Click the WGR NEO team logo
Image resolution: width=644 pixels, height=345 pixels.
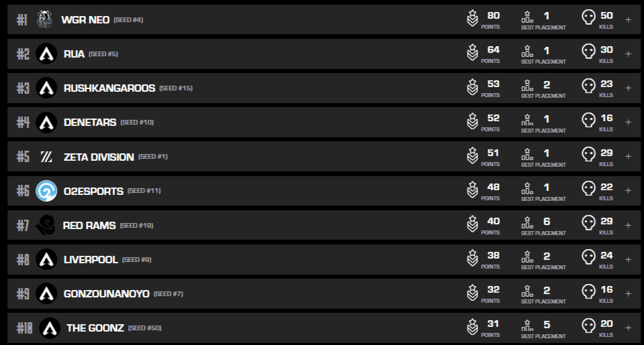tap(44, 19)
